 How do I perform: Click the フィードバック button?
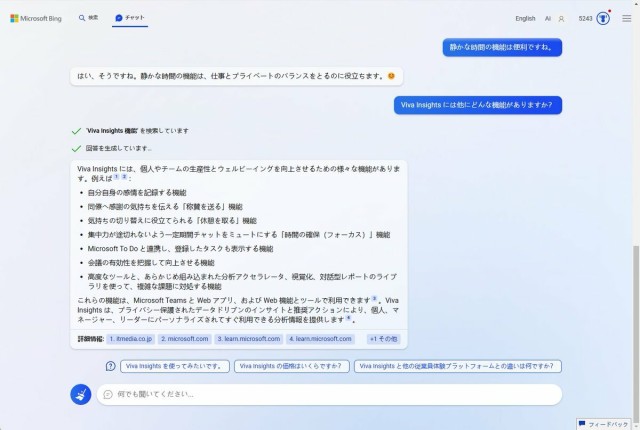tap(607, 423)
